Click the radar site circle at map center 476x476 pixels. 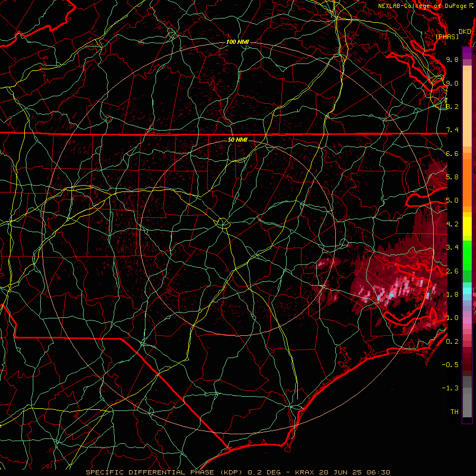tap(223, 223)
